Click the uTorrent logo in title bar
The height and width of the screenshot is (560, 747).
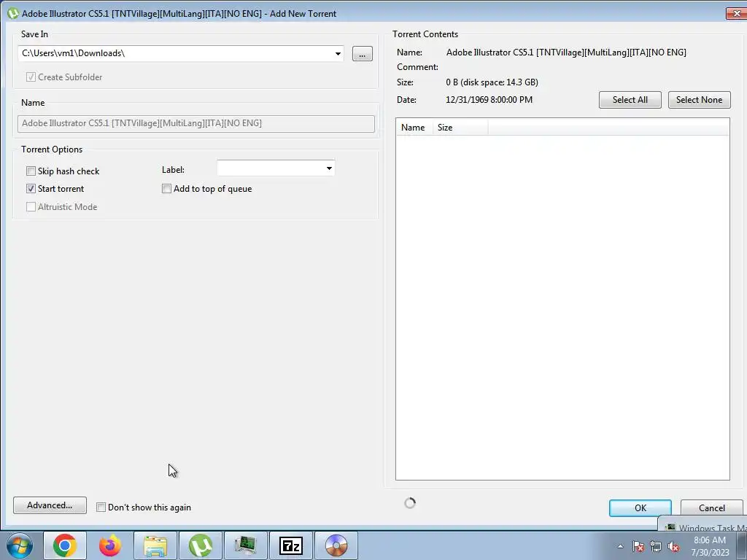pyautogui.click(x=13, y=13)
